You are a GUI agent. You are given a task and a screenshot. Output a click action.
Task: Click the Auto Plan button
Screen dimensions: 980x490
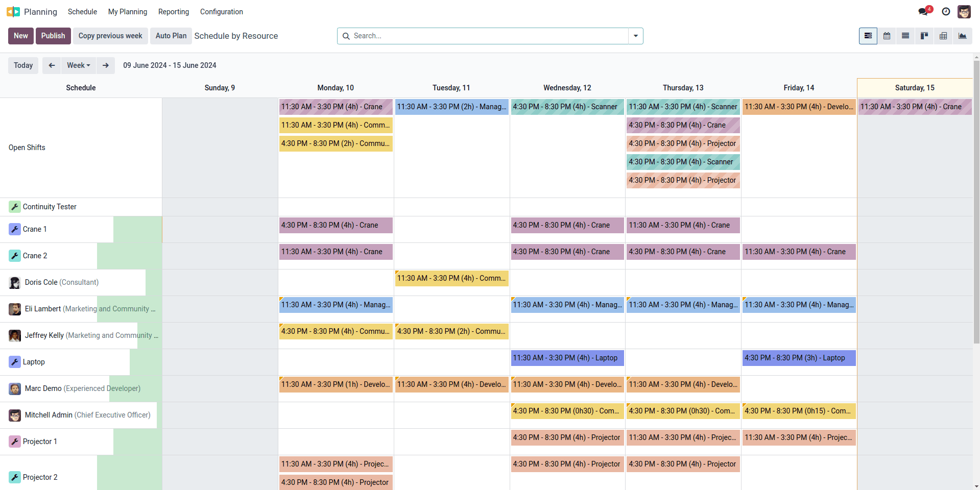(171, 36)
